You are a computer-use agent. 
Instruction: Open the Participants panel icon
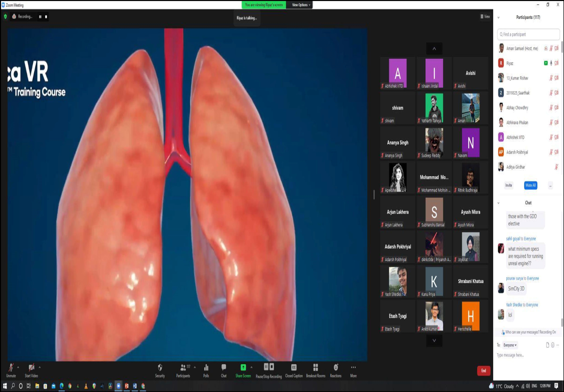[x=183, y=367]
